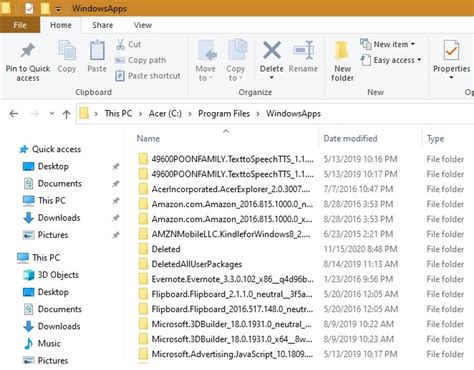Create a New folder
The width and height of the screenshot is (474, 370).
[x=342, y=61]
